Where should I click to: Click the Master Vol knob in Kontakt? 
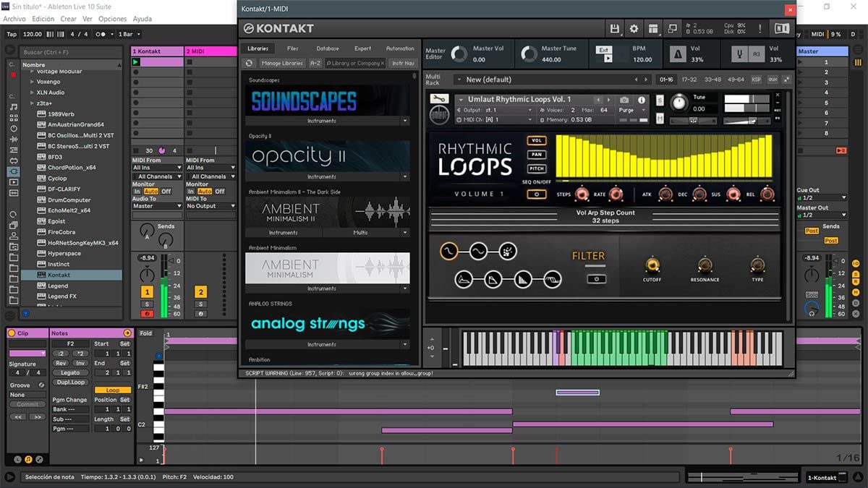point(459,54)
